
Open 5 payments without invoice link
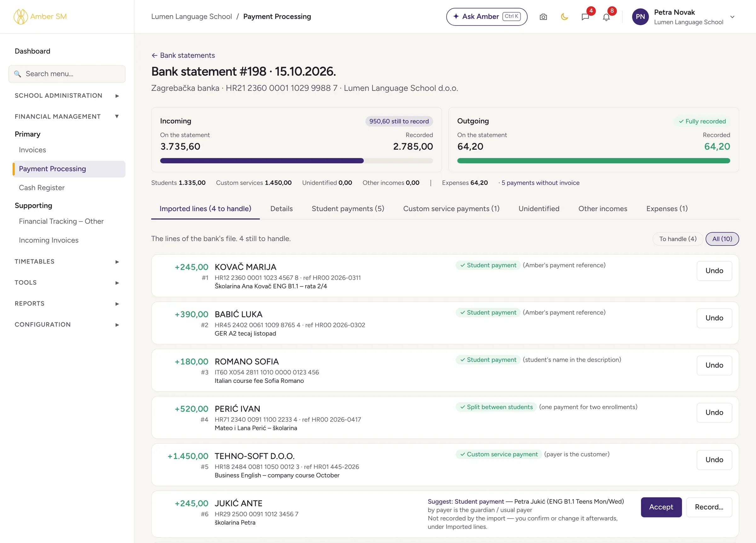click(x=540, y=183)
